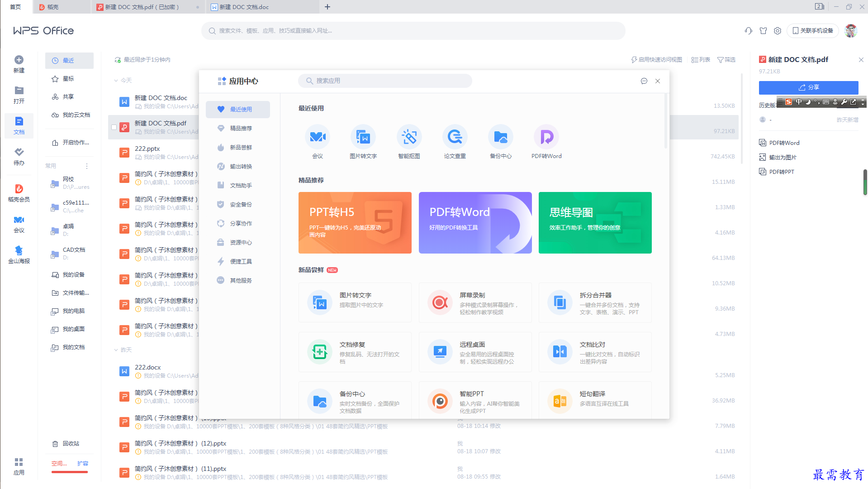Click the headset support icon in header
The image size is (868, 489).
(749, 31)
